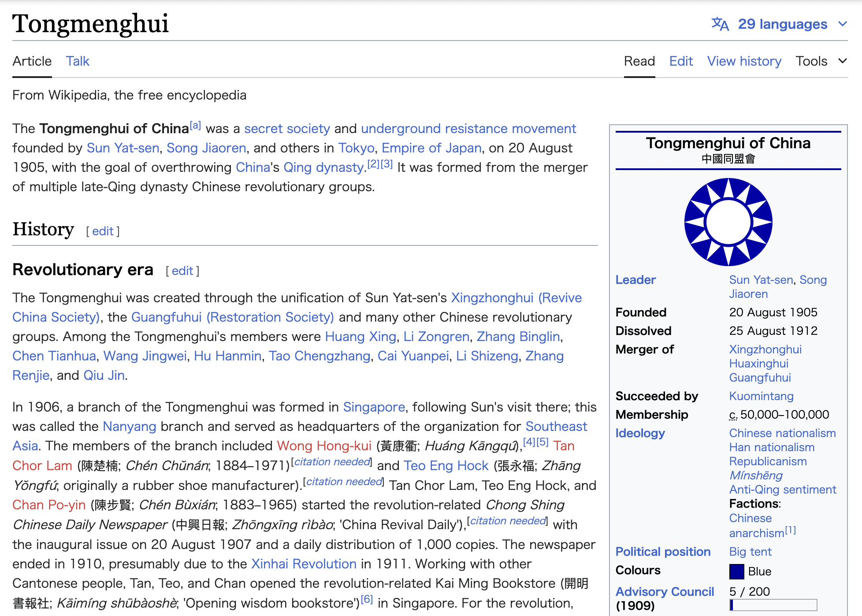Open the Li Zongren link

(436, 337)
